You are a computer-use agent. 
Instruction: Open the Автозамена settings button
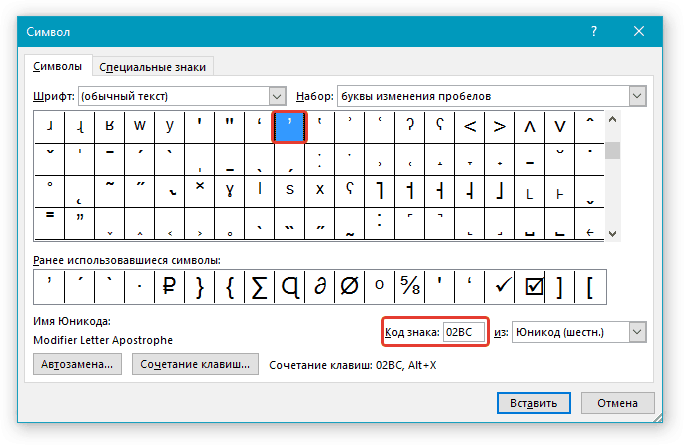click(78, 365)
